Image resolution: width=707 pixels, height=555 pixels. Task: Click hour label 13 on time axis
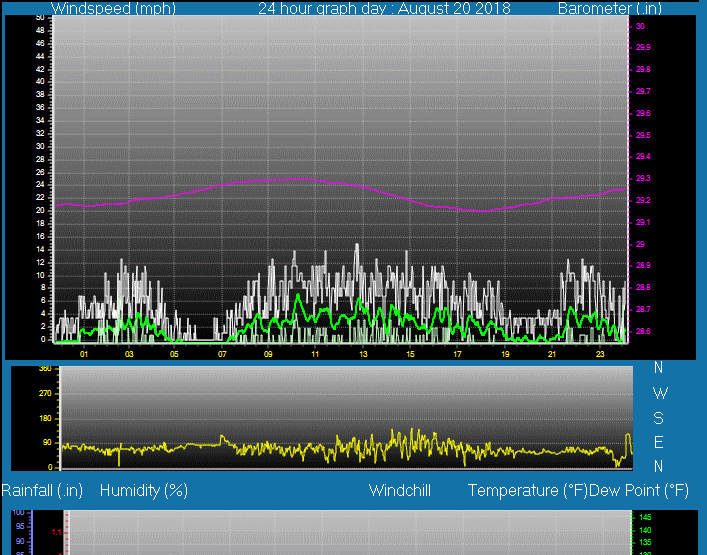[363, 354]
